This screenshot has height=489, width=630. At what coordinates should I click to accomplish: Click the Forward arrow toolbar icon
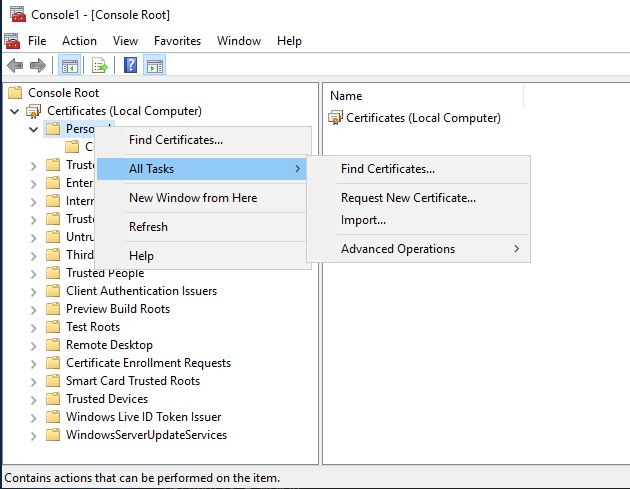pyautogui.click(x=38, y=65)
